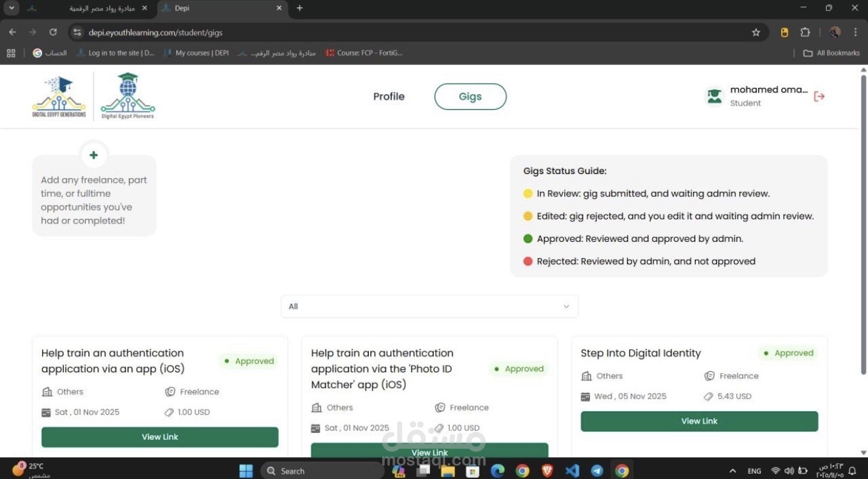Click the mohamed oma... username
Viewport: 868px width, 479px height.
(769, 90)
